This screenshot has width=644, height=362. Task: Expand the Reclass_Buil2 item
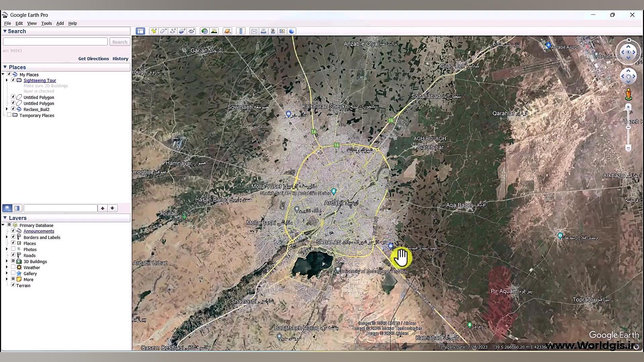pos(7,109)
